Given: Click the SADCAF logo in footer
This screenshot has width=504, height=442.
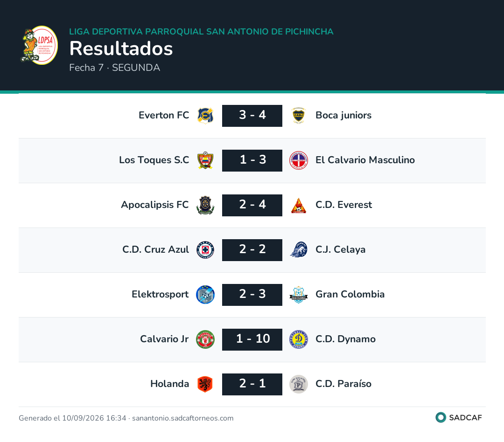Looking at the screenshot, I should point(459,417).
